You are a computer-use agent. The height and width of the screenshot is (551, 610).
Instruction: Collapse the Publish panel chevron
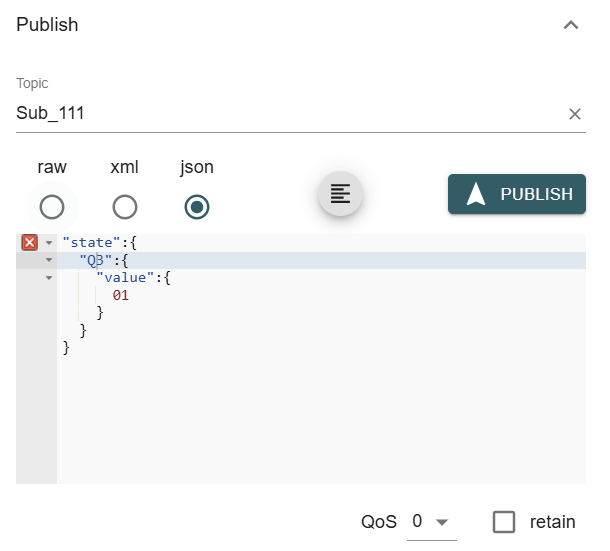pyautogui.click(x=571, y=25)
